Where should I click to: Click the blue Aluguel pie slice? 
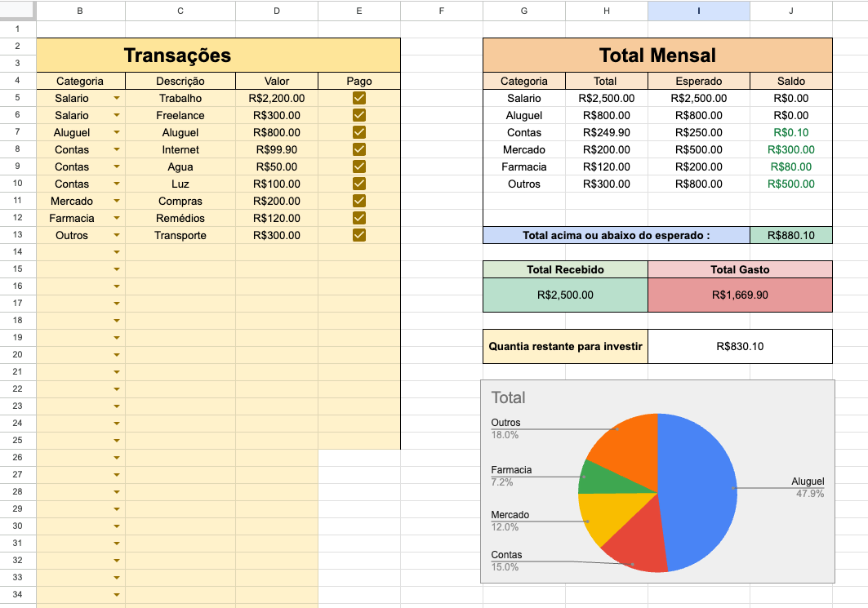(701, 487)
